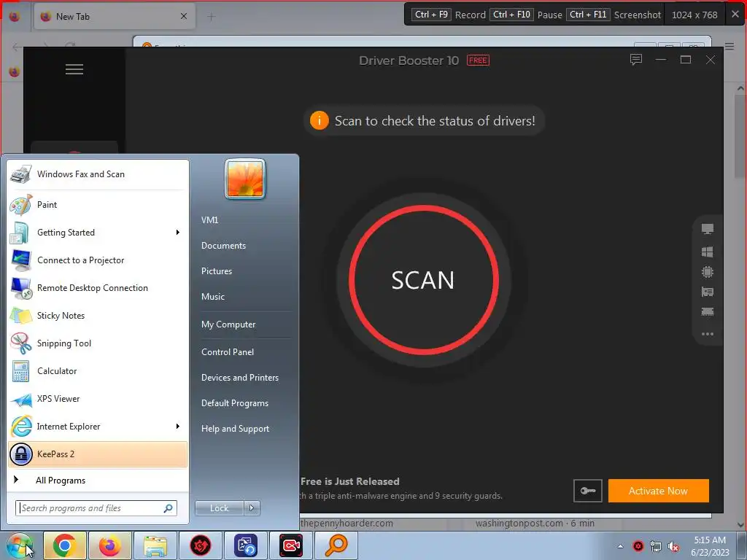This screenshot has height=560, width=747.
Task: Open the Music library
Action: click(x=213, y=297)
